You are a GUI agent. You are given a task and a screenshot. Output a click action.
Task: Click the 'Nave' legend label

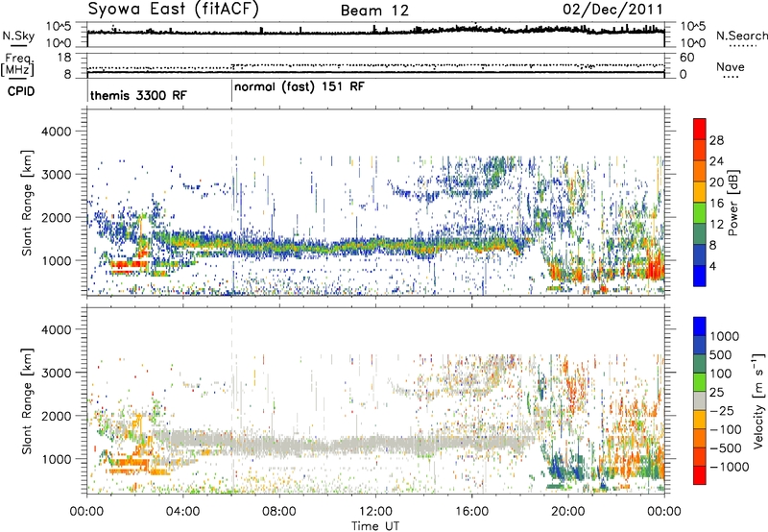[x=731, y=66]
